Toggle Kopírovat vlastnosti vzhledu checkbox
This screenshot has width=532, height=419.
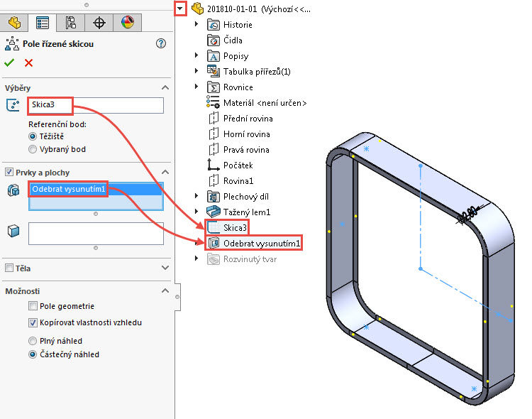[33, 322]
